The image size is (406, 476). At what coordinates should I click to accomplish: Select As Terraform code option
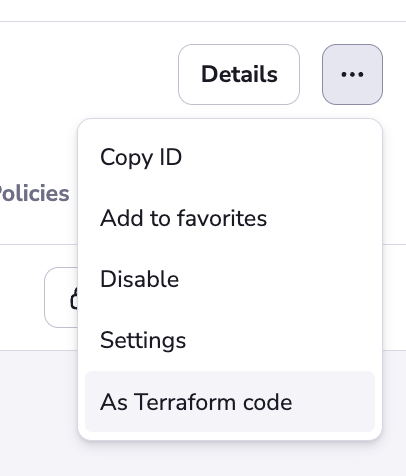pyautogui.click(x=230, y=402)
